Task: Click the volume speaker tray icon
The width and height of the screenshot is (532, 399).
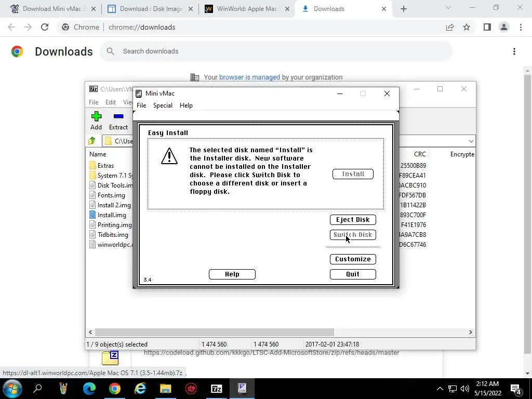Action: pyautogui.click(x=465, y=389)
